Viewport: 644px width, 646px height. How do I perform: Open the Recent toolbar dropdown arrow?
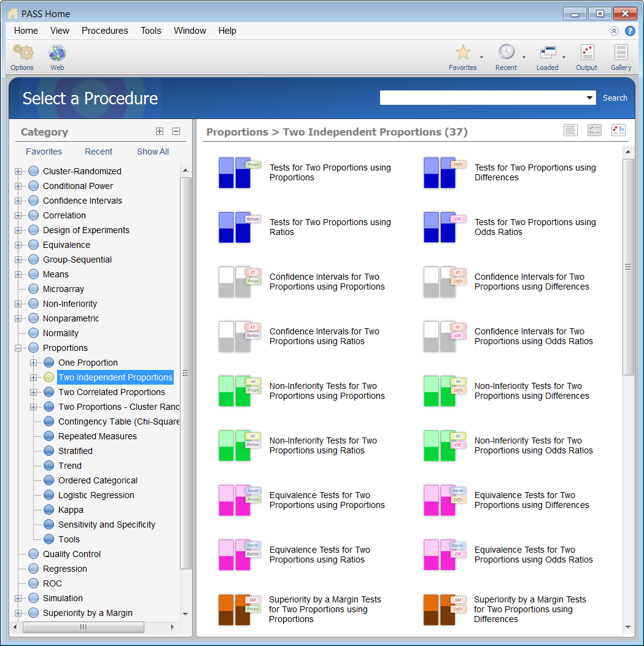[524, 57]
